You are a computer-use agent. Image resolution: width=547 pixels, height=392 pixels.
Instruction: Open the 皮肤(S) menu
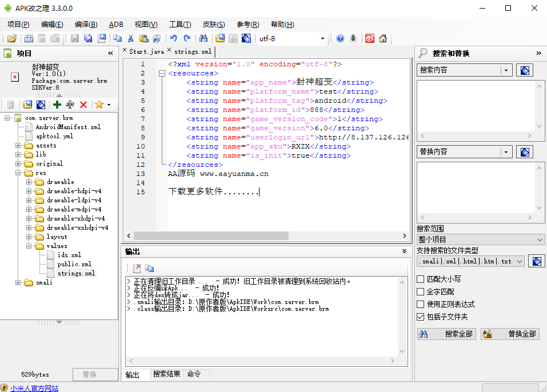[214, 25]
